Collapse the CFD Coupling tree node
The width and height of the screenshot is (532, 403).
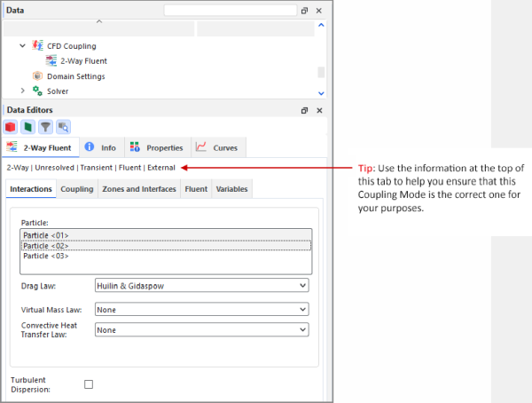[22, 45]
